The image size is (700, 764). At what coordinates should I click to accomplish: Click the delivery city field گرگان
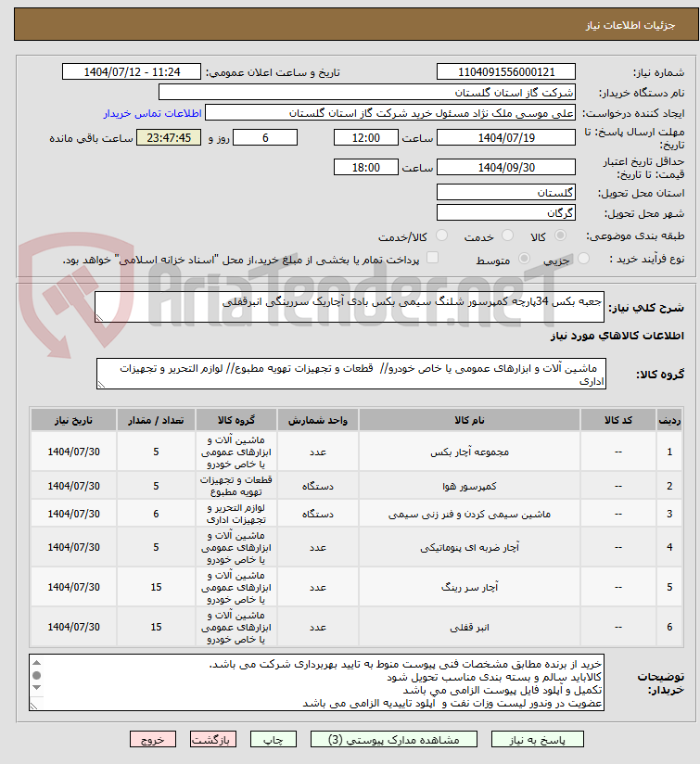506,213
